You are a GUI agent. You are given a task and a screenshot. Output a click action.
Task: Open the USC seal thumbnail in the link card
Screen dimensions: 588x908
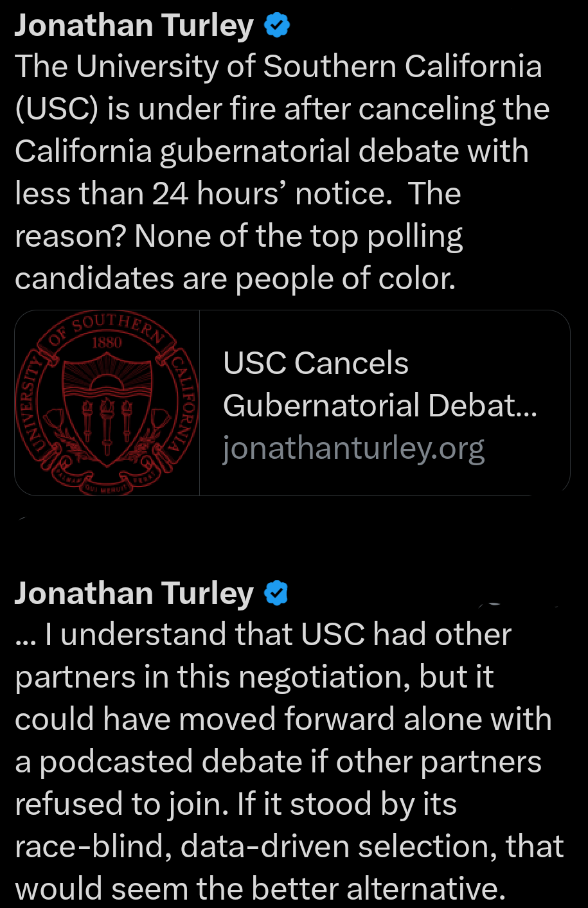click(107, 403)
